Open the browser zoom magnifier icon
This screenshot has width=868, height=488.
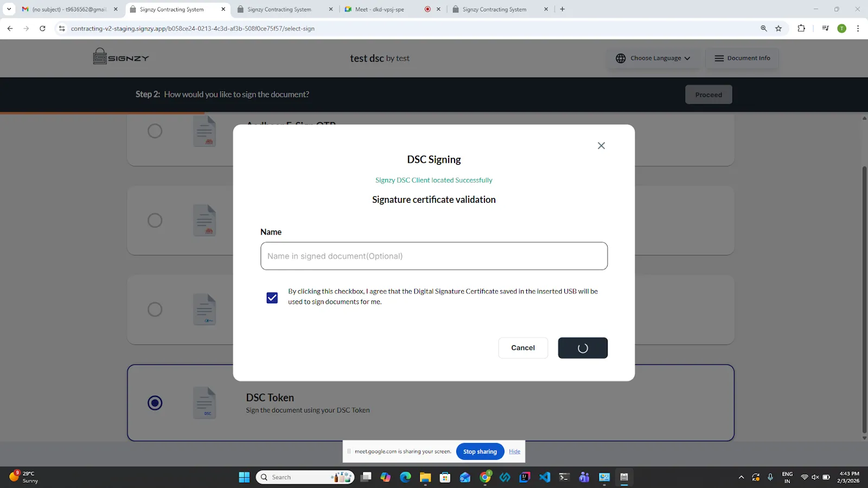(x=764, y=28)
